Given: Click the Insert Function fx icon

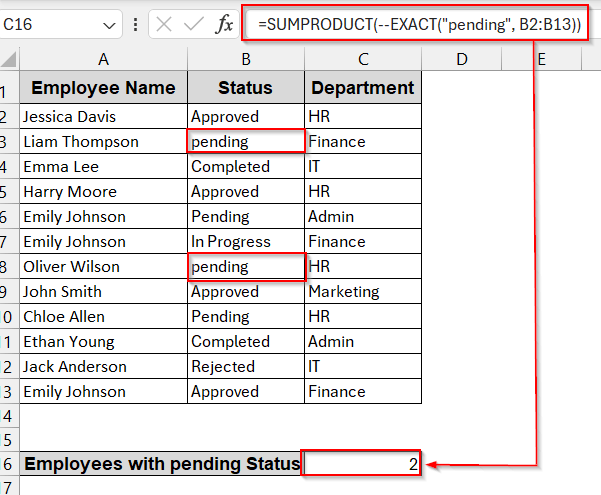Looking at the screenshot, I should click(224, 24).
